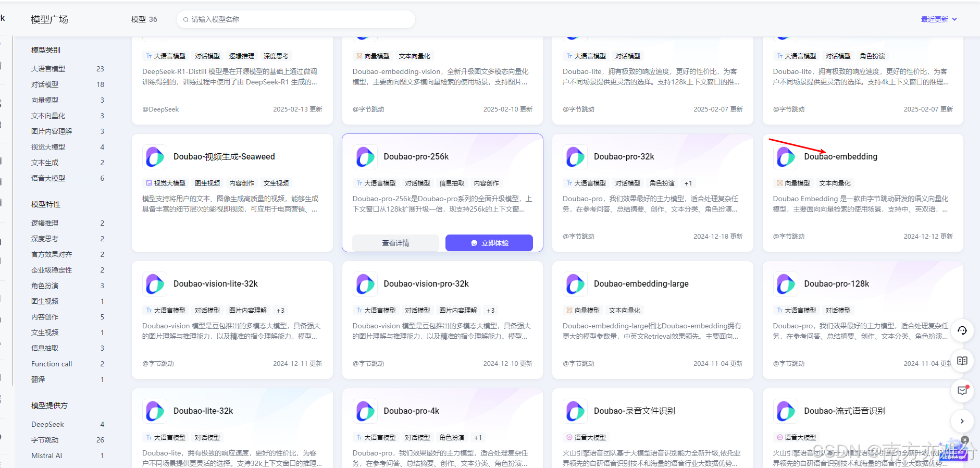
Task: Click the 信息抽取 tag on Doubao-pro-256k card
Action: [x=452, y=183]
